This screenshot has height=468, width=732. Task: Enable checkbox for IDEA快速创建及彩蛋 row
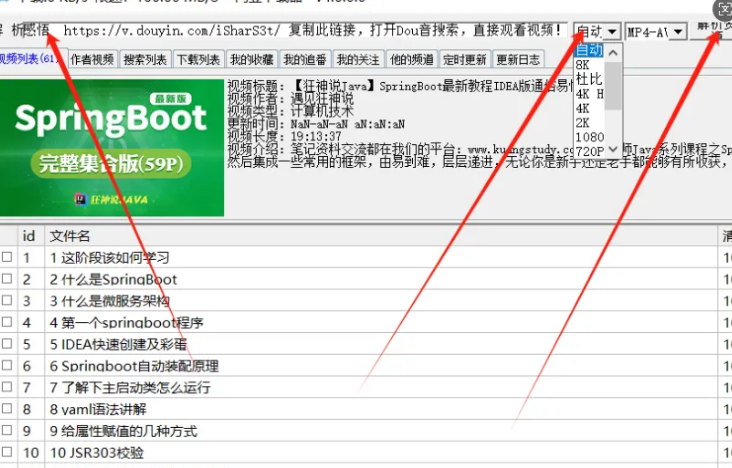(8, 345)
